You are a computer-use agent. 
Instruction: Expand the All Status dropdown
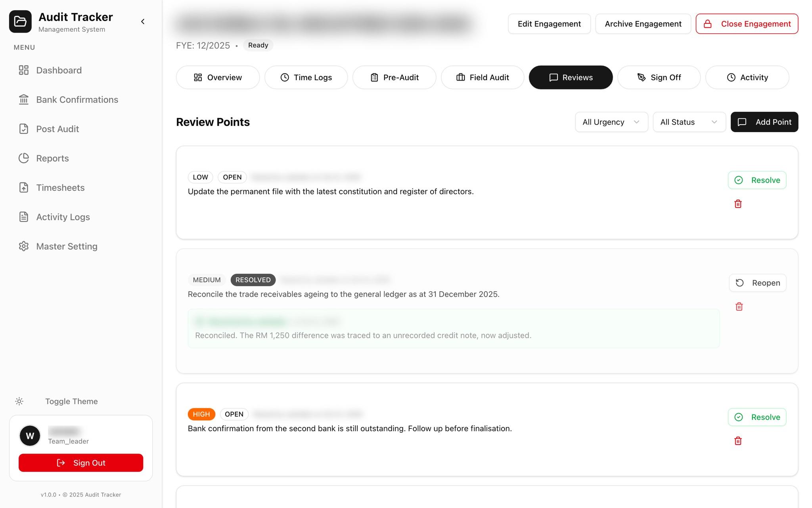point(689,122)
